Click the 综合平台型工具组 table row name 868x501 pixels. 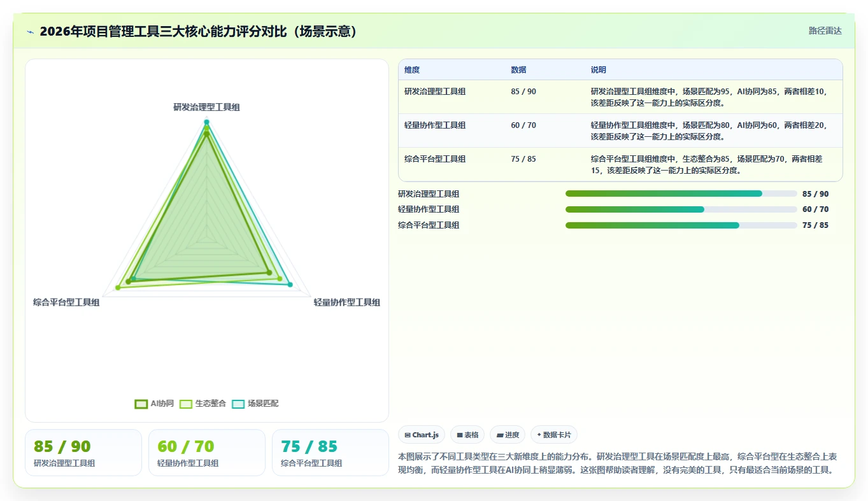[435, 159]
